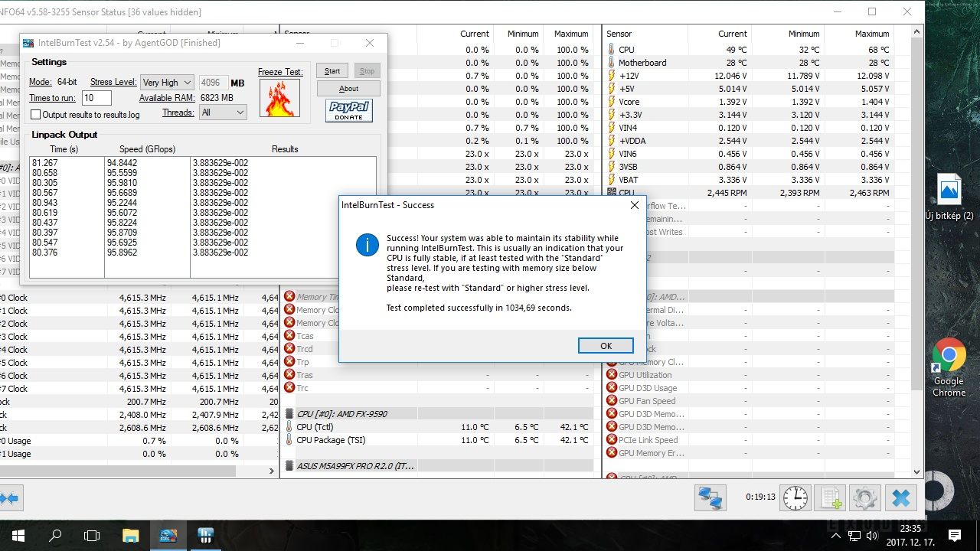Click red X icon beside PCIe Link Speed

click(x=612, y=439)
